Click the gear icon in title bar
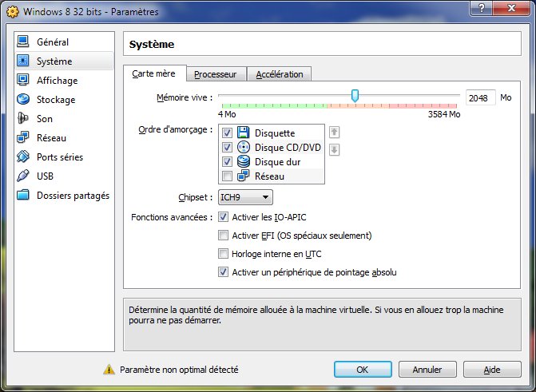536x392 pixels. coord(13,12)
